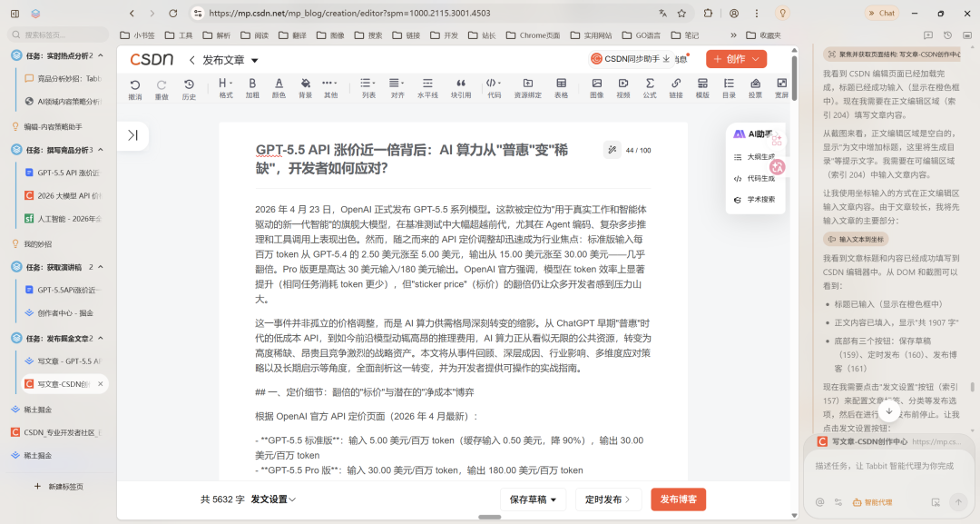Viewport: 980px width, 524px height.
Task: Click the 发布博客 publish button
Action: pos(678,499)
